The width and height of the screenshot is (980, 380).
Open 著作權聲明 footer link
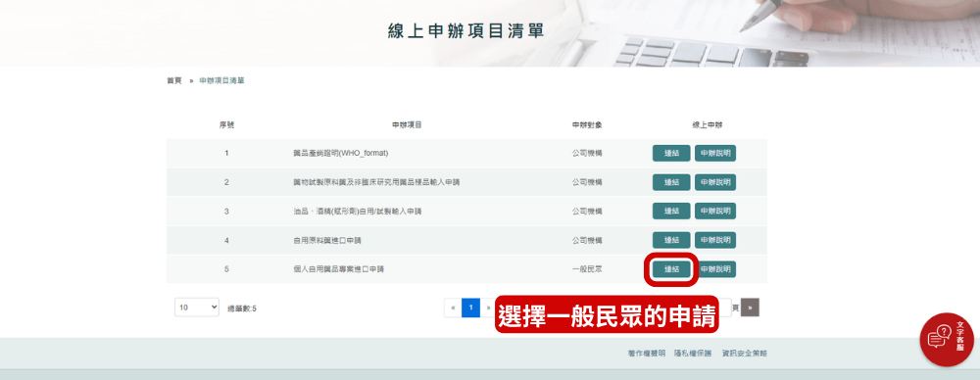(647, 354)
